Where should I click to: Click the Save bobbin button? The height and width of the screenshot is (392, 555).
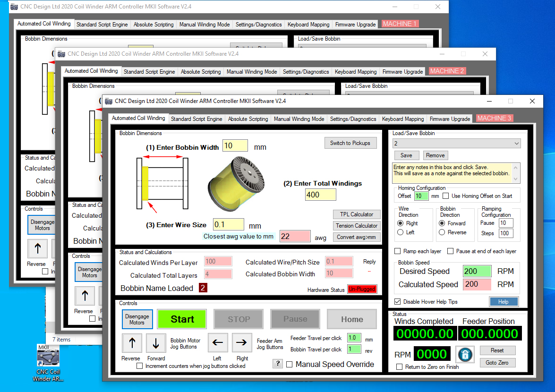coord(406,155)
